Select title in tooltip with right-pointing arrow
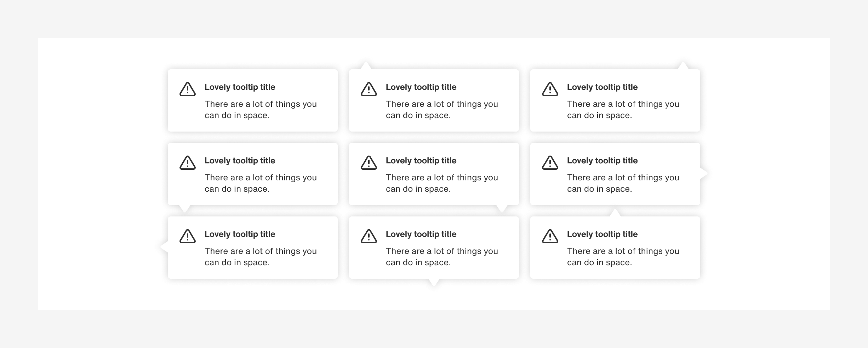 coord(602,161)
